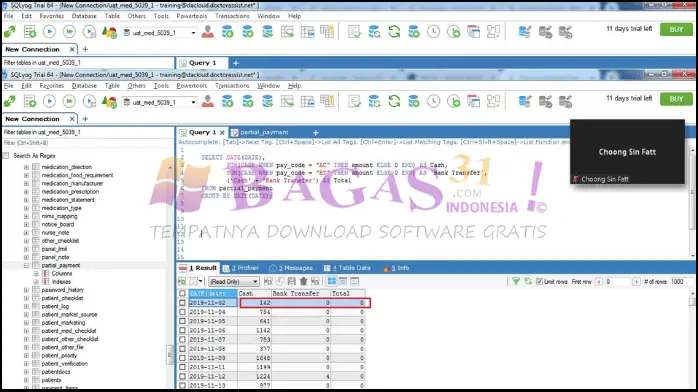Check the row checkbox for 2019-11-02

(182, 303)
